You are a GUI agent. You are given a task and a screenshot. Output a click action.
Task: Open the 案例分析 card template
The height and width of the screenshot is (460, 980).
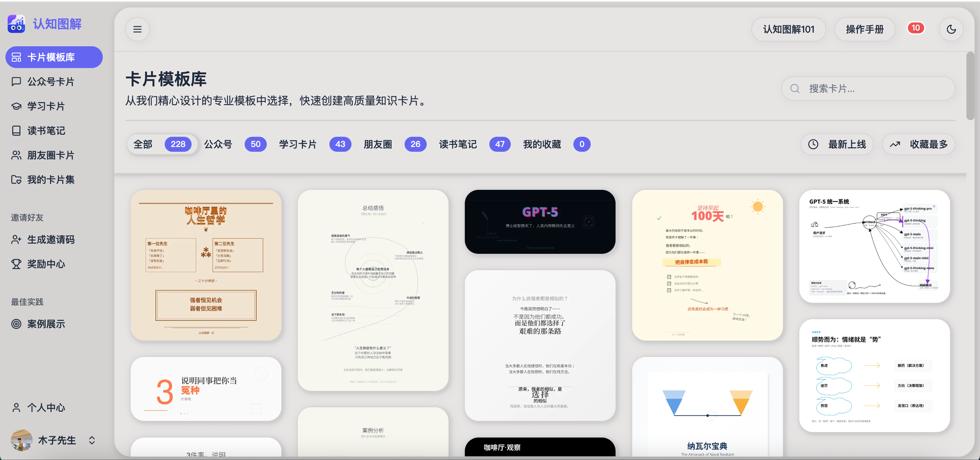tap(373, 432)
